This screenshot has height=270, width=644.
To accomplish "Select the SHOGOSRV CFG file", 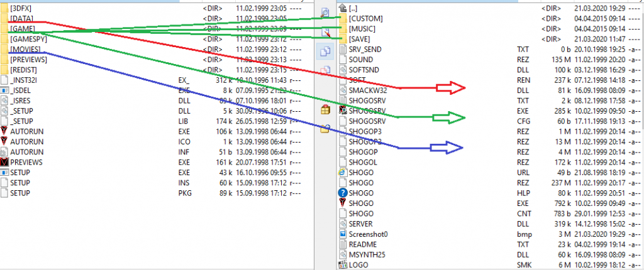I will click(x=491, y=121).
